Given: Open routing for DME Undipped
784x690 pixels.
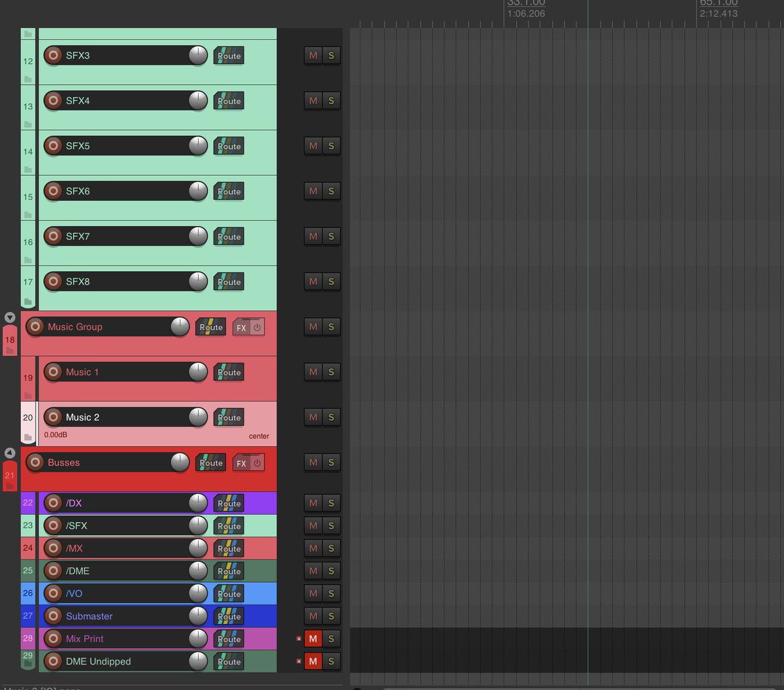Looking at the screenshot, I should tap(229, 661).
